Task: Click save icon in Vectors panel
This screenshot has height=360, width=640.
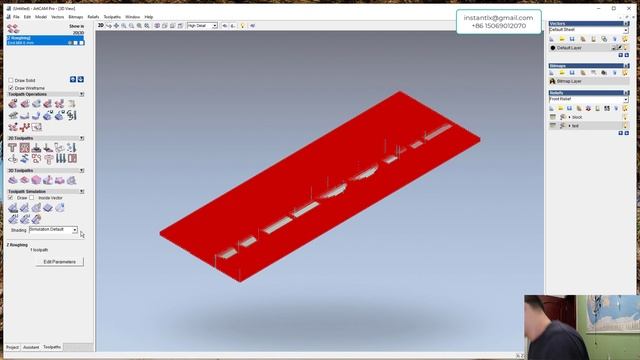Action: pyautogui.click(x=572, y=39)
